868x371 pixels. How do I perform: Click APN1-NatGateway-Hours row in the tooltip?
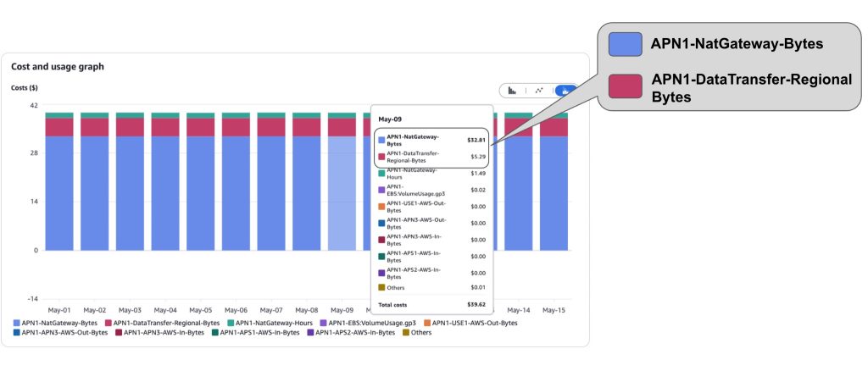(x=431, y=174)
